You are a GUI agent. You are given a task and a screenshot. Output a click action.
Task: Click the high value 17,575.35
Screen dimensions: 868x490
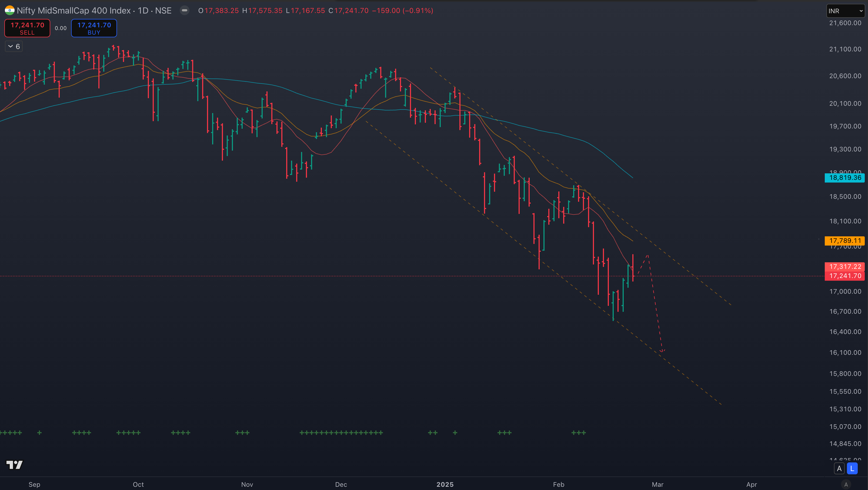265,11
